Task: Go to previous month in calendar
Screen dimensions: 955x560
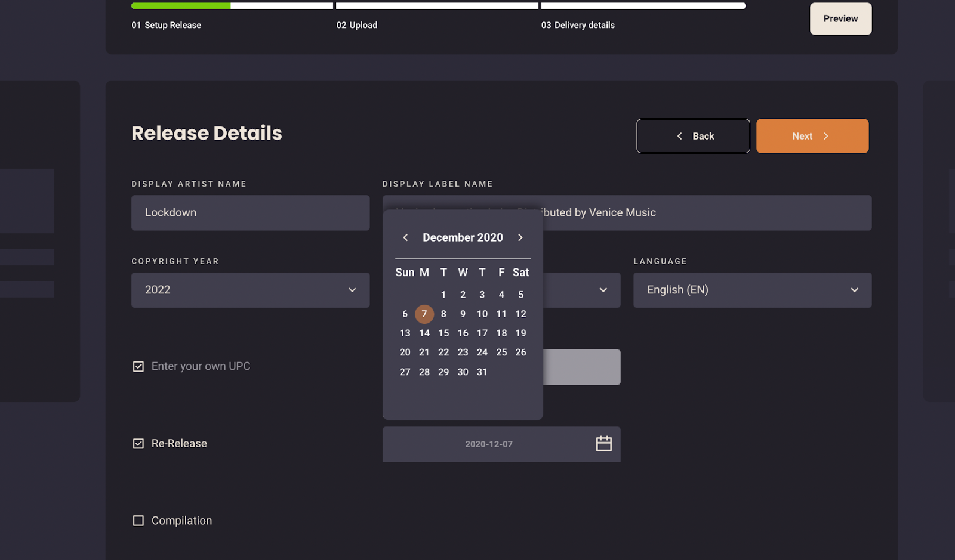Action: tap(405, 237)
